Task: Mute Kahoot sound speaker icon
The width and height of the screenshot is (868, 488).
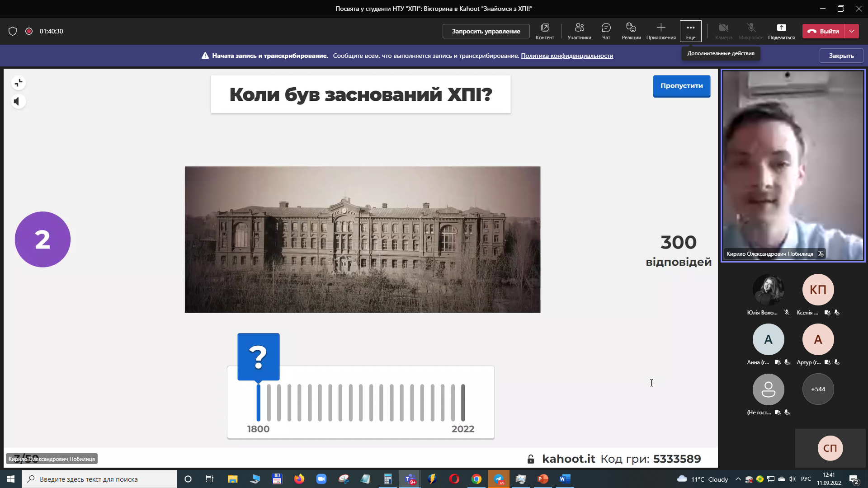Action: 19,102
